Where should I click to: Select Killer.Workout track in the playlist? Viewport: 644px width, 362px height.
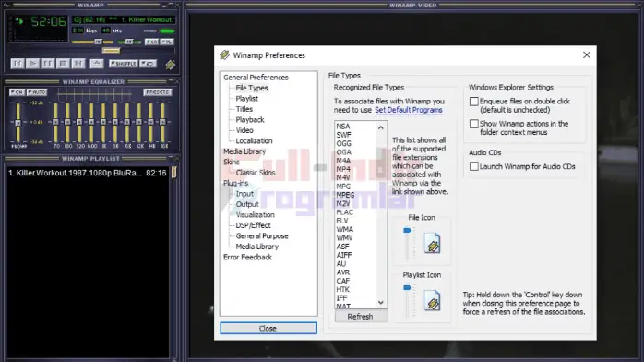[x=87, y=173]
